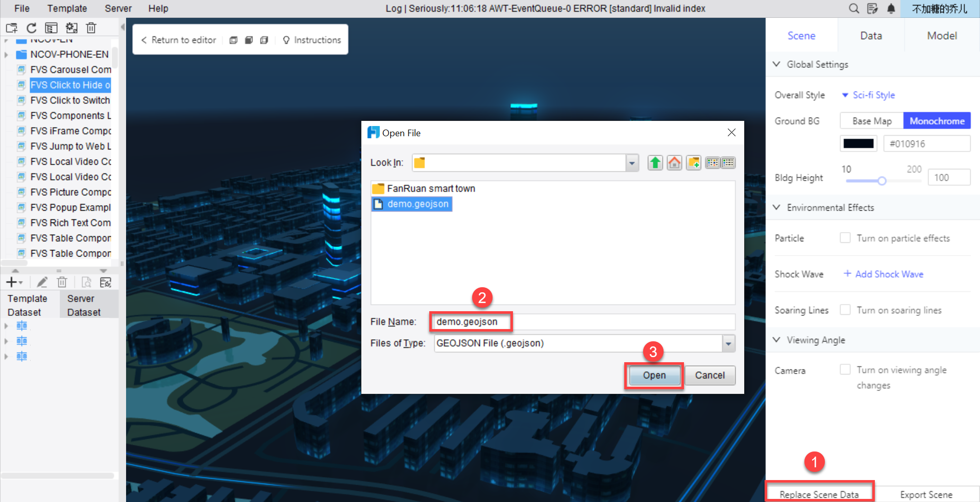Click the create new folder icon in the Open dialog
This screenshot has width=980, height=502.
(694, 162)
